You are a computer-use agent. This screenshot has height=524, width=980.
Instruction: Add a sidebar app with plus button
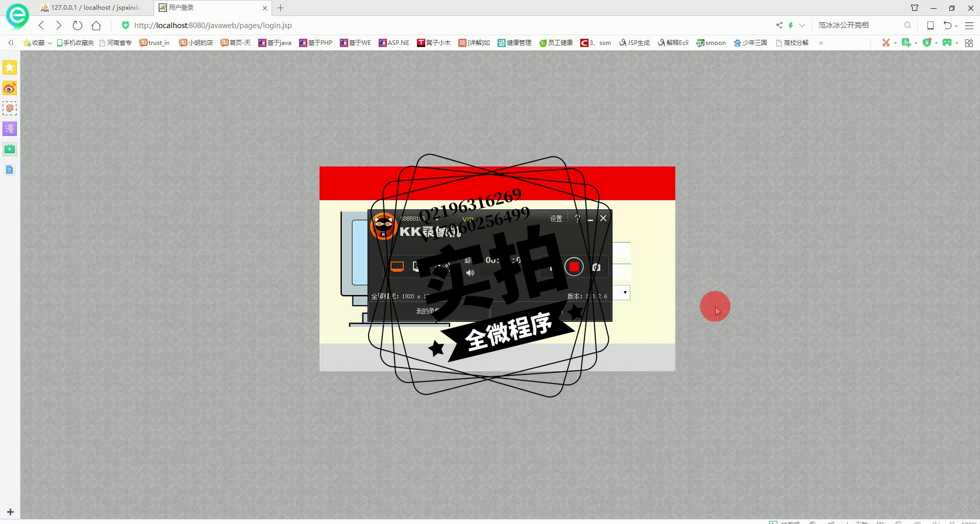click(10, 512)
